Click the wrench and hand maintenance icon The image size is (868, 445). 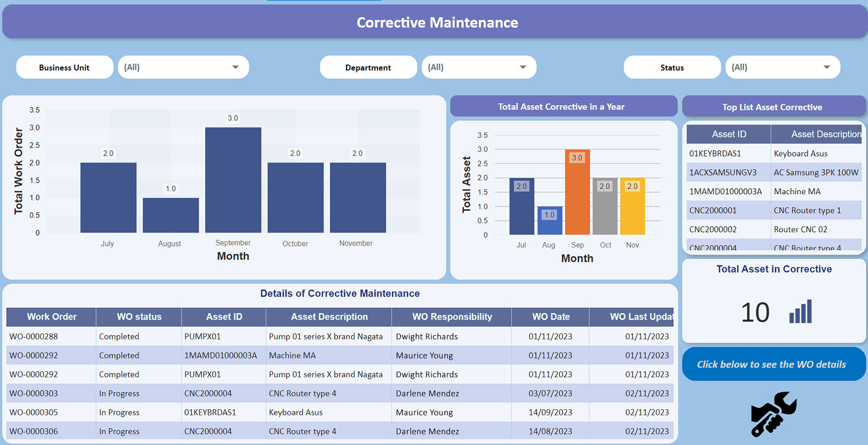click(773, 414)
